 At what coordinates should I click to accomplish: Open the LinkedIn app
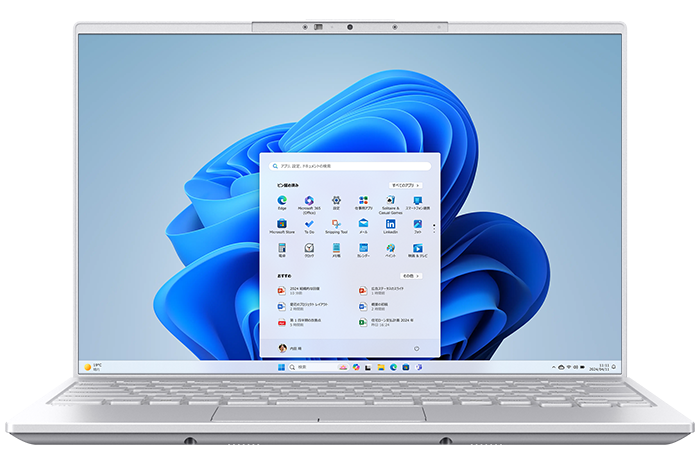391,226
